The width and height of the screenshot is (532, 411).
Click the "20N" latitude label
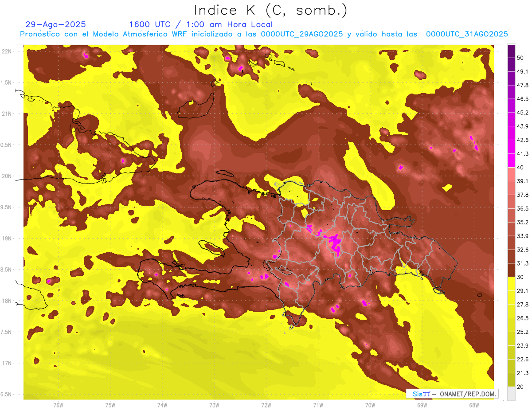7,176
